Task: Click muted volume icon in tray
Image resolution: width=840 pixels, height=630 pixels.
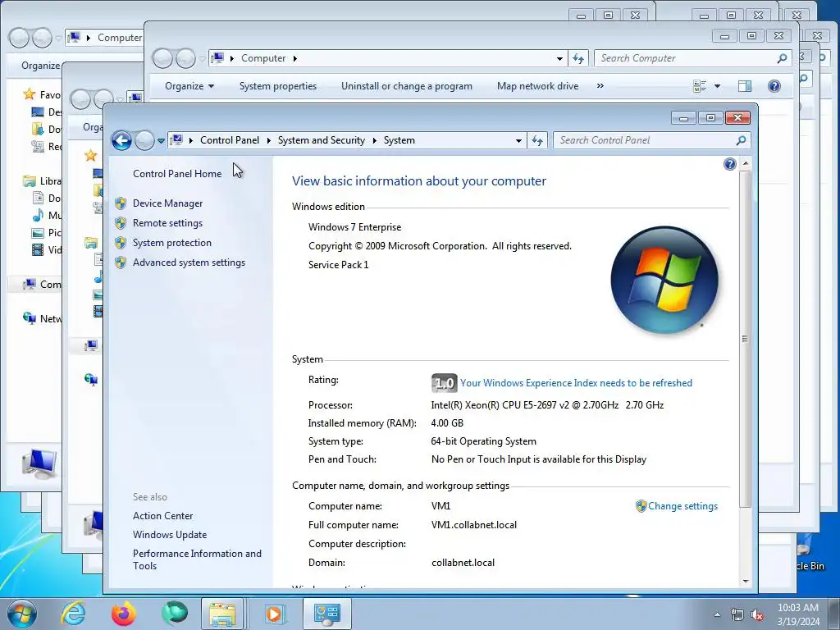Action: pyautogui.click(x=757, y=615)
